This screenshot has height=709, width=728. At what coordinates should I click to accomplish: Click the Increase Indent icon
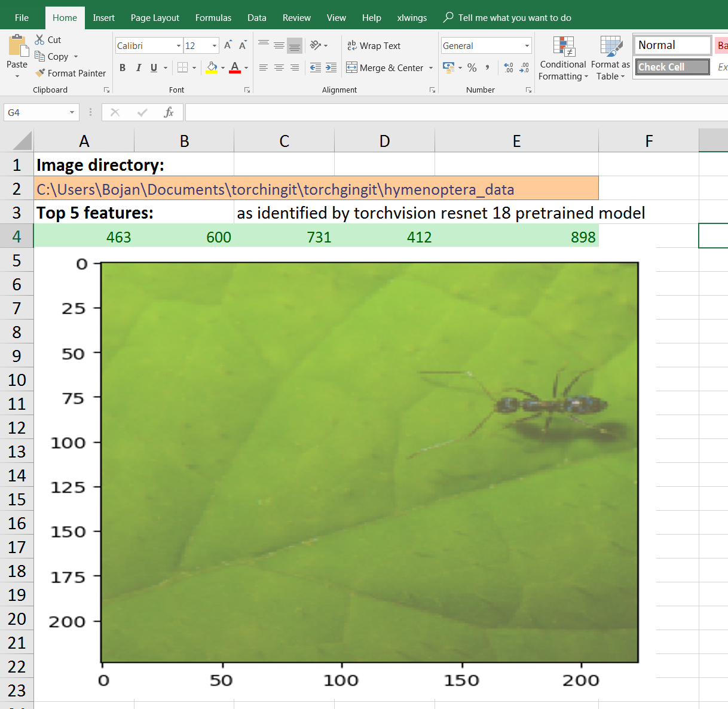coord(331,68)
